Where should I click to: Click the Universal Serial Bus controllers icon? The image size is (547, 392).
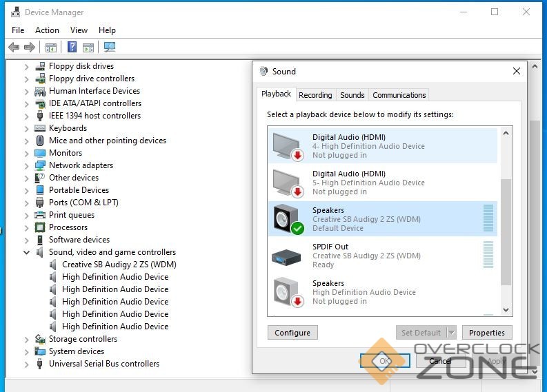click(40, 364)
